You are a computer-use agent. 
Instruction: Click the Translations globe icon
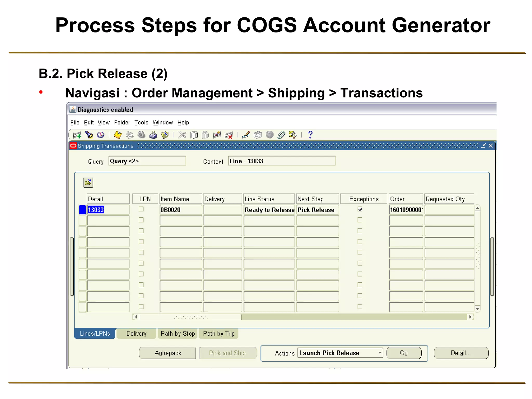(270, 135)
